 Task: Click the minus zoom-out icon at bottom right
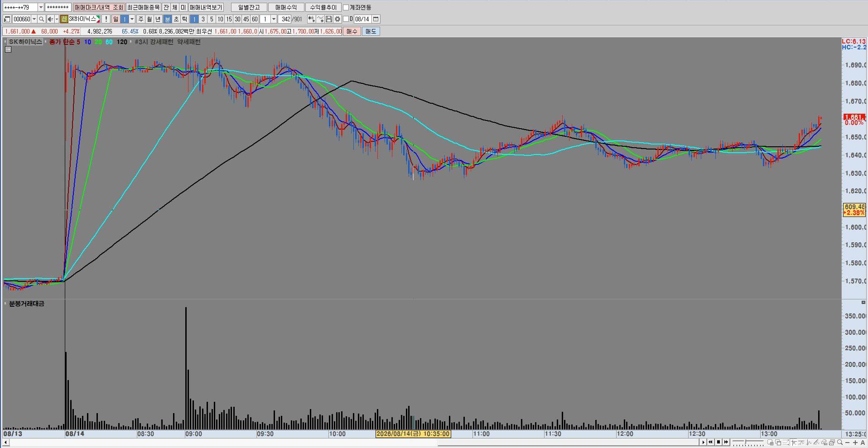(x=848, y=443)
